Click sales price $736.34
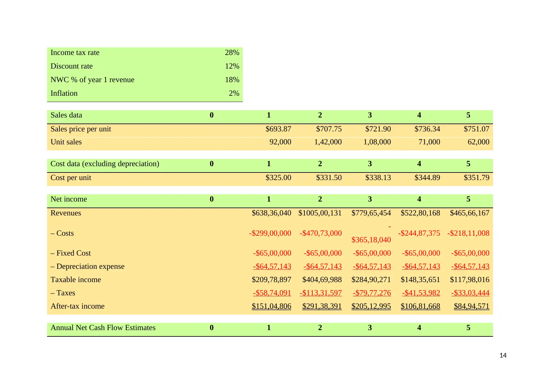 pyautogui.click(x=427, y=129)
